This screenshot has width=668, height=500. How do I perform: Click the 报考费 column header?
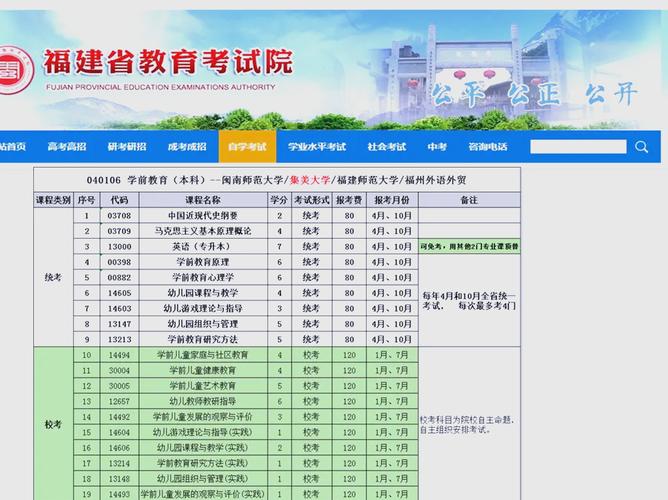349,200
